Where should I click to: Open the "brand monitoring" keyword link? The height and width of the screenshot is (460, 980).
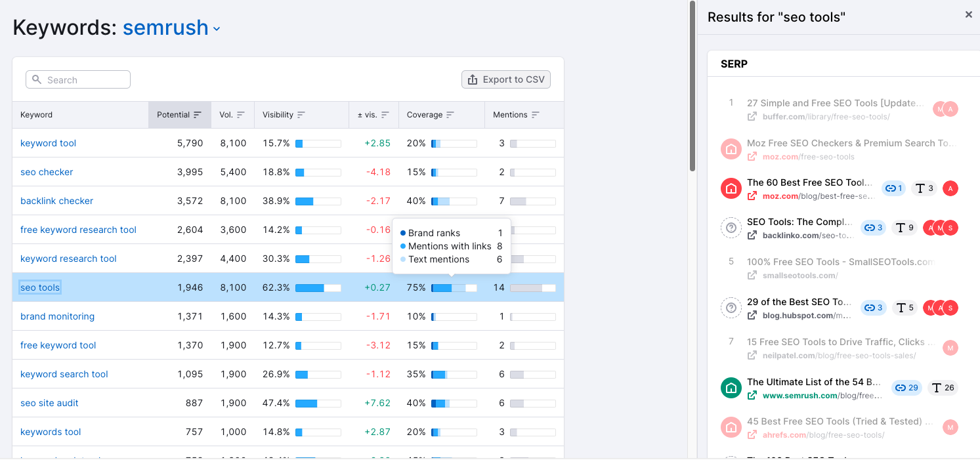[x=57, y=316]
